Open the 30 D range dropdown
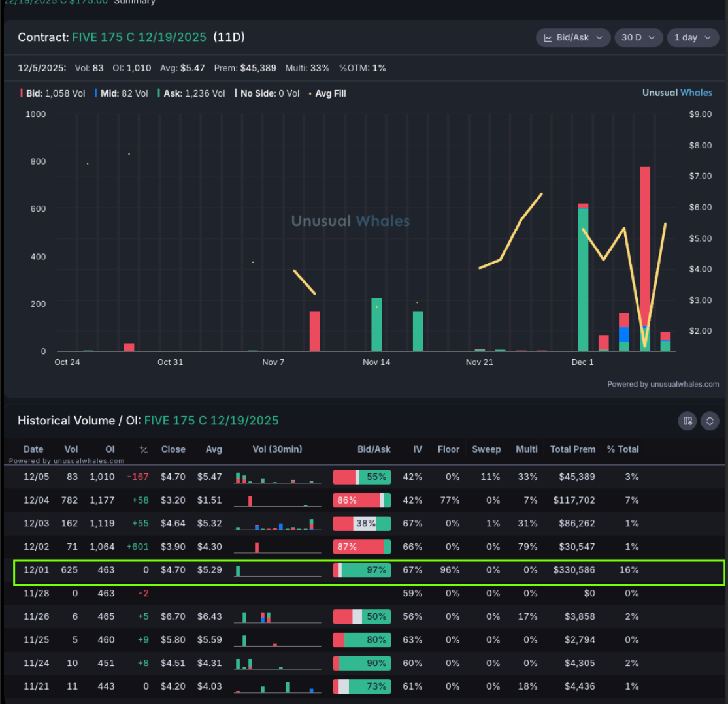The width and height of the screenshot is (728, 704). (x=638, y=38)
